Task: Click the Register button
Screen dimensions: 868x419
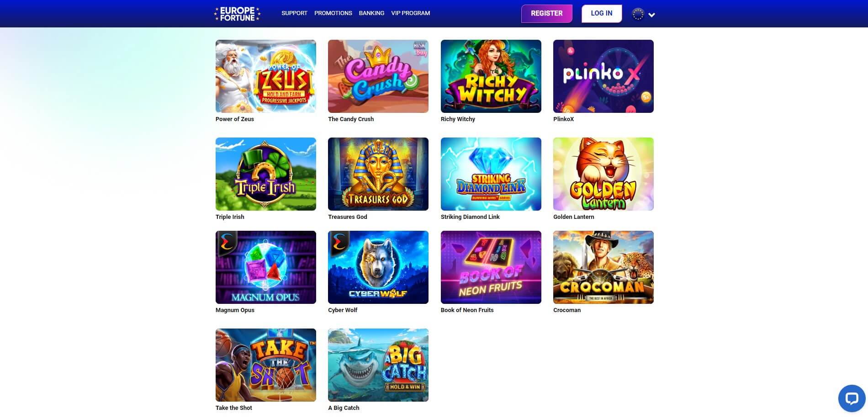Action: pos(547,14)
